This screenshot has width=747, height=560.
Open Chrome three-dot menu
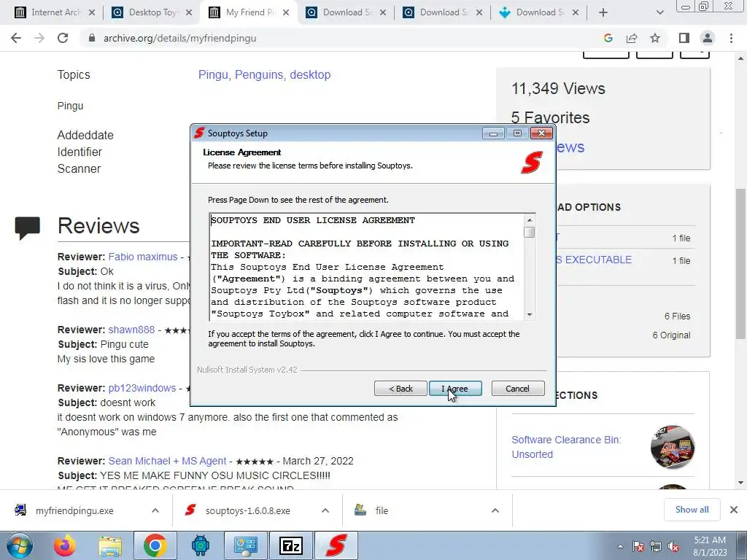point(731,38)
